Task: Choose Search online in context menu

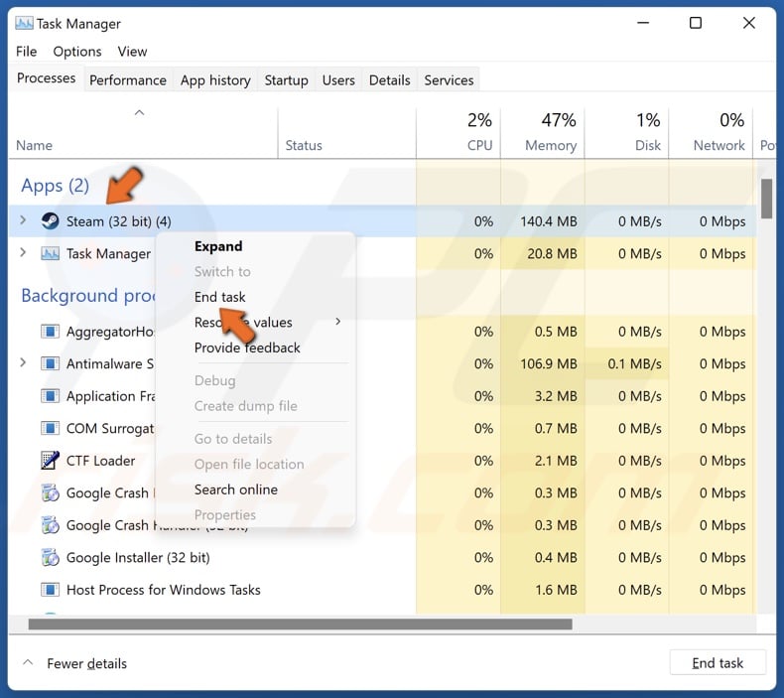Action: click(235, 489)
